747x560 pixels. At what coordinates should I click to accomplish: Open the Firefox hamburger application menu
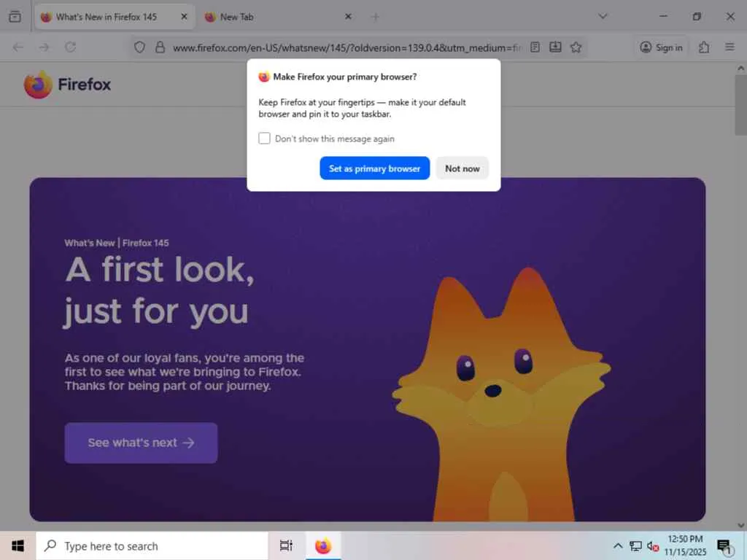point(729,47)
